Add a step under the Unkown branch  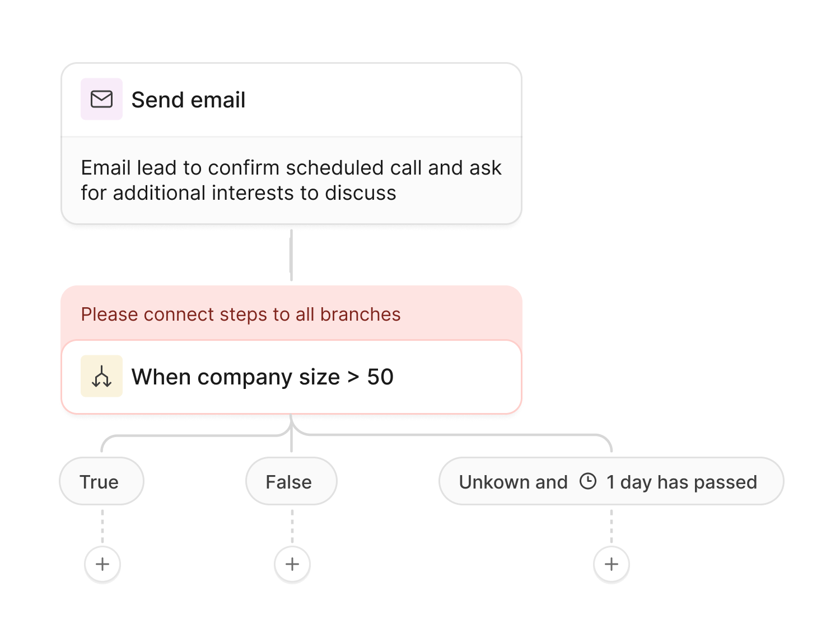[611, 564]
